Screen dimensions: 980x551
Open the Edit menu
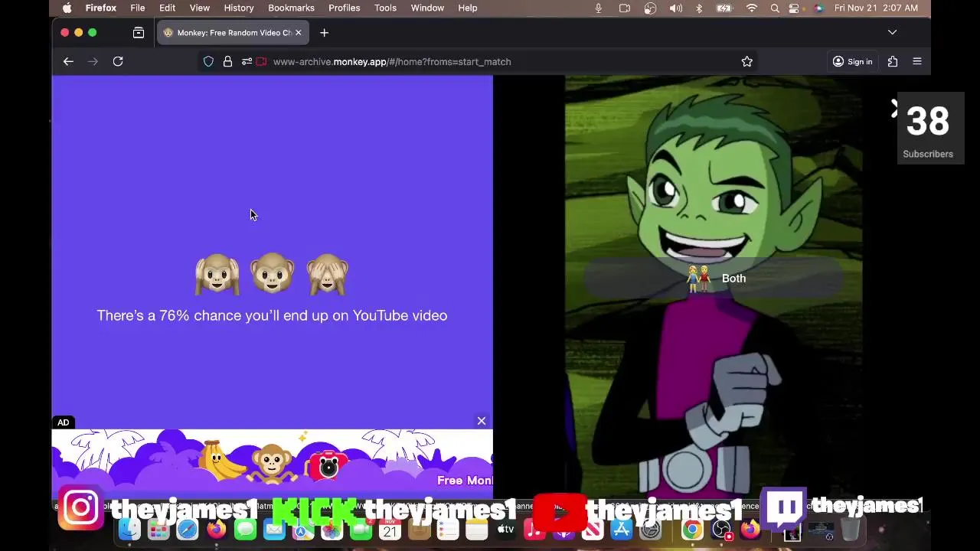pos(168,8)
